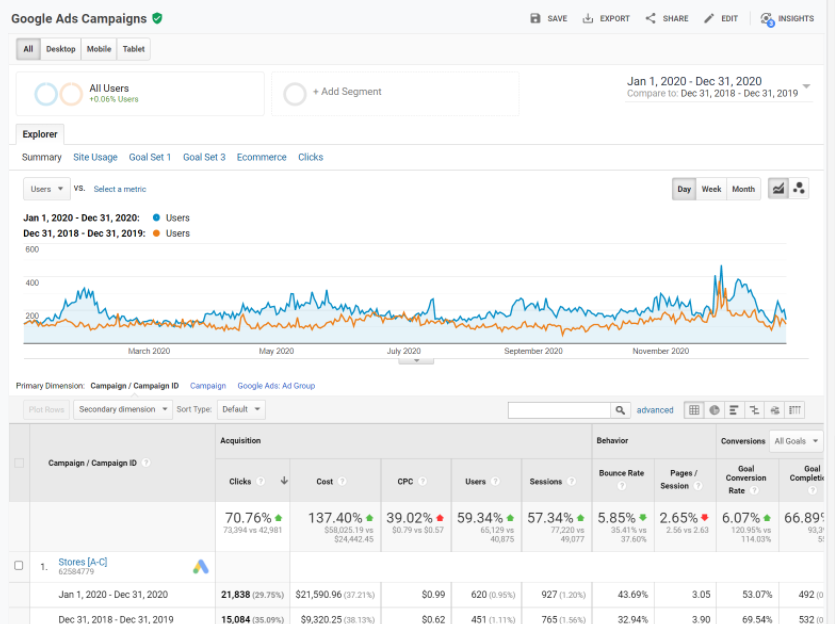The image size is (835, 624).
Task: Click help icon next to CPC column
Action: point(422,481)
